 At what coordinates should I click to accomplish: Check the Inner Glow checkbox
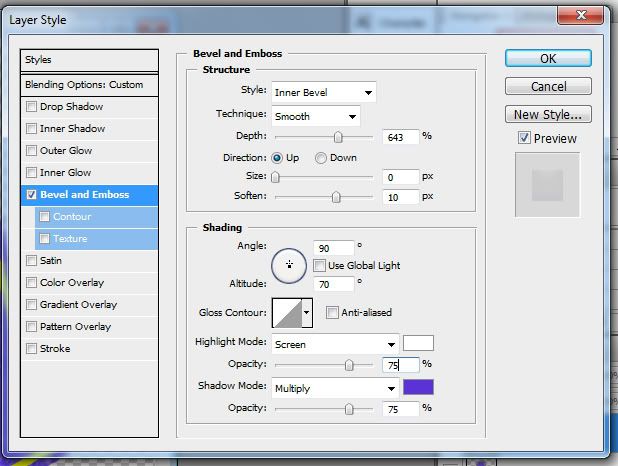(x=31, y=173)
